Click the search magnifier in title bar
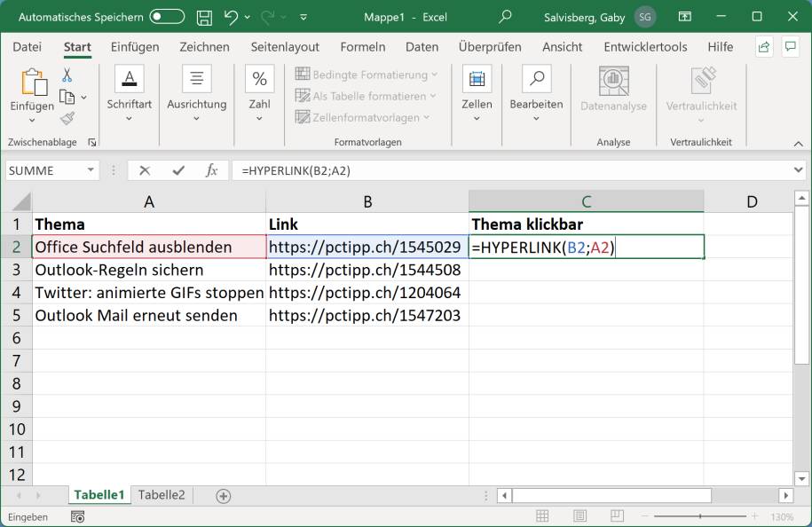This screenshot has width=812, height=527. pyautogui.click(x=505, y=17)
